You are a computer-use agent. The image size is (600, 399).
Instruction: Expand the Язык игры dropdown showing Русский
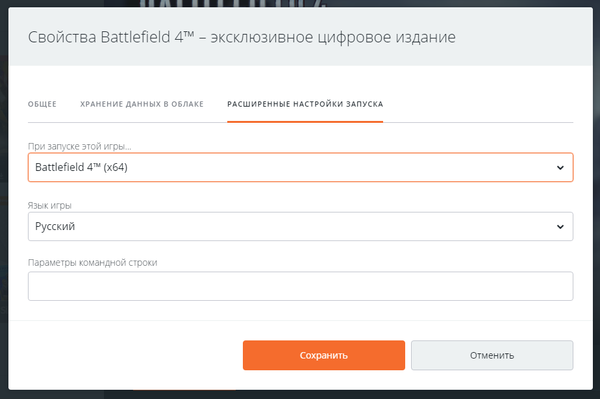point(300,226)
